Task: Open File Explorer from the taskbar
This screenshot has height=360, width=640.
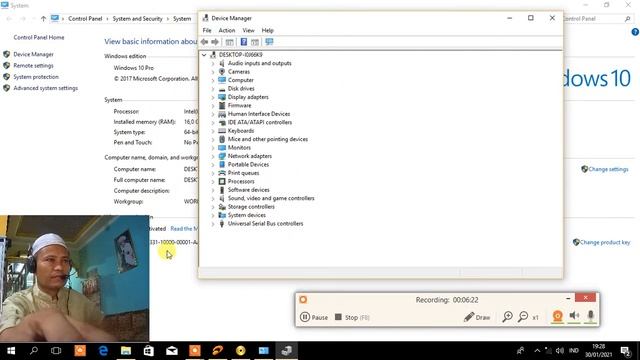Action: 126,351
